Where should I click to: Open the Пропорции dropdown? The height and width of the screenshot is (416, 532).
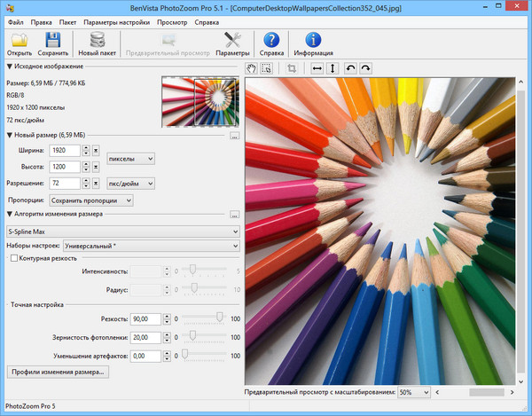90,200
